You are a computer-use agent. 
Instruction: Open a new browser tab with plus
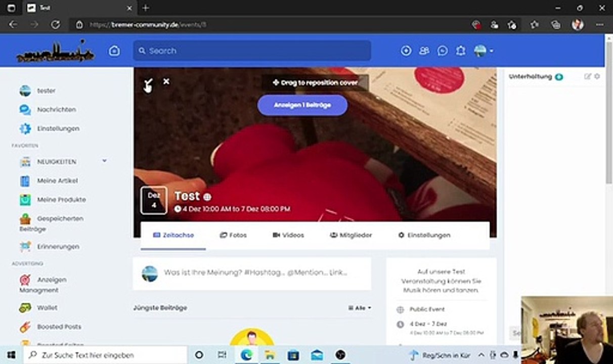(x=146, y=8)
